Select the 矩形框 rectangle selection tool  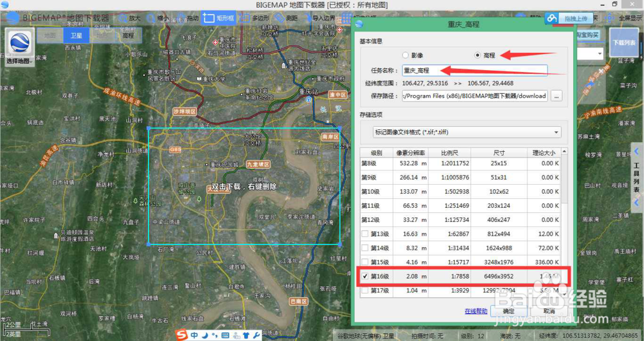pos(218,19)
